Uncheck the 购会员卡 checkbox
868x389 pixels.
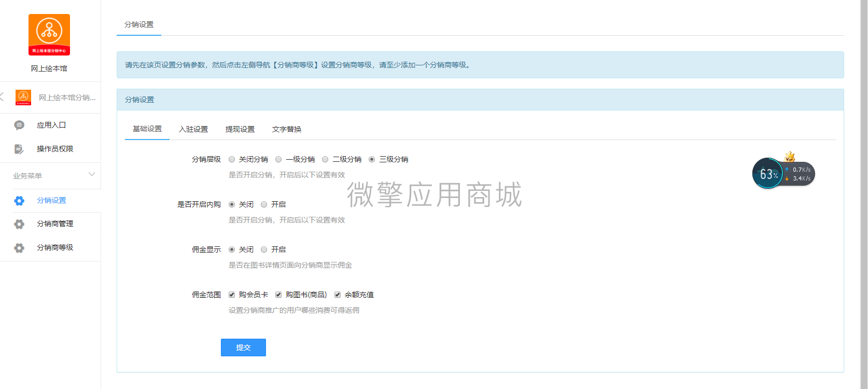tap(232, 295)
